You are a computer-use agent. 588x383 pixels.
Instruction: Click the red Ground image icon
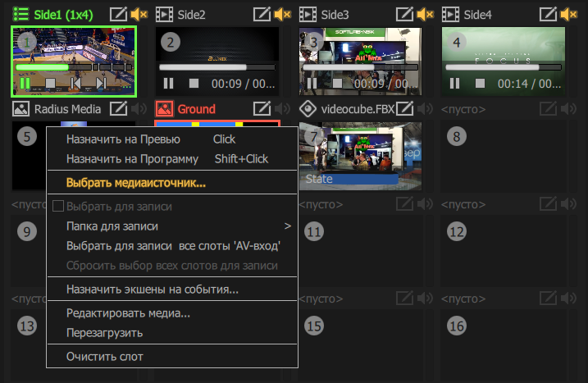(x=164, y=109)
